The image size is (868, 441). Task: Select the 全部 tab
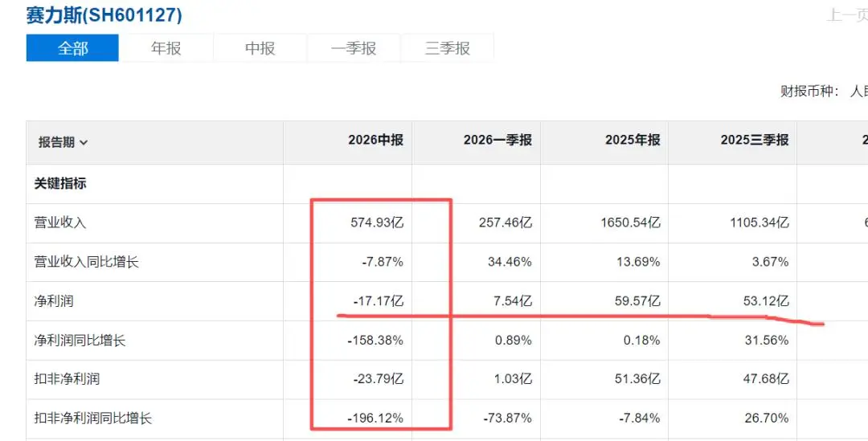coord(72,48)
